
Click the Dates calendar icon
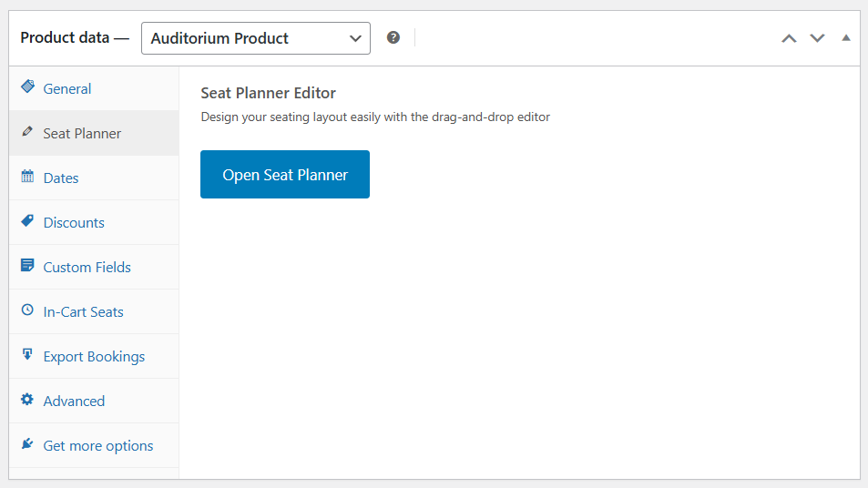pos(27,177)
